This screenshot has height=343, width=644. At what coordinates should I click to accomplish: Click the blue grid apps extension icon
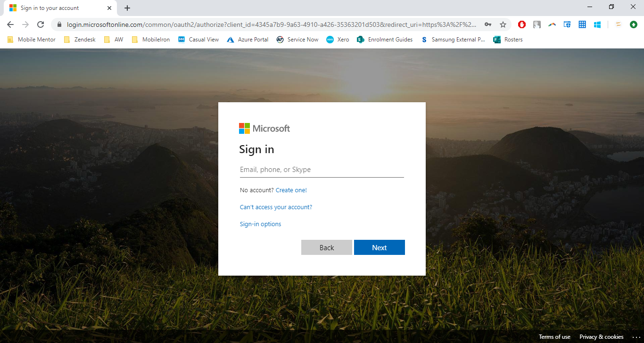coord(582,24)
